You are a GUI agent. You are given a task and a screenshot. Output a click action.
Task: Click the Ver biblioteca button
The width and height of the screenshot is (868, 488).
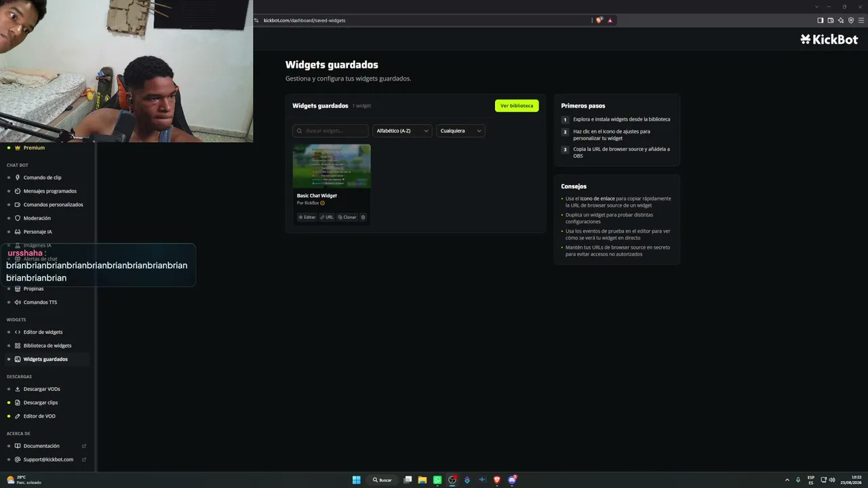coord(517,106)
